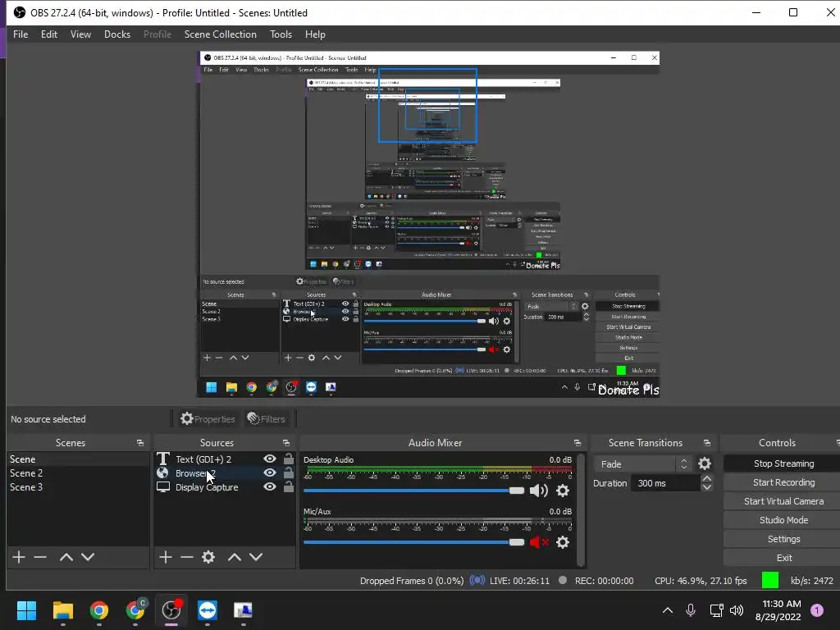
Task: Move source down in Sources list
Action: coord(256,557)
